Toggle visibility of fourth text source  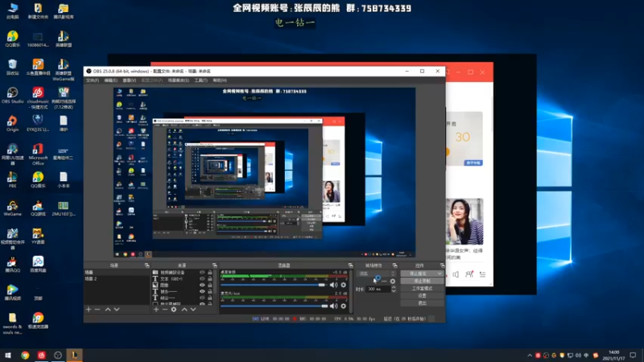pyautogui.click(x=202, y=291)
